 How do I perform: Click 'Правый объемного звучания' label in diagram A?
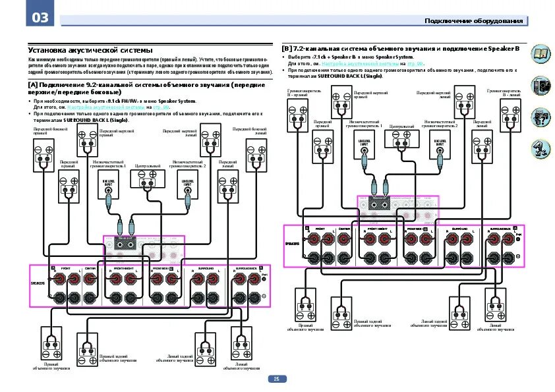(x=51, y=366)
